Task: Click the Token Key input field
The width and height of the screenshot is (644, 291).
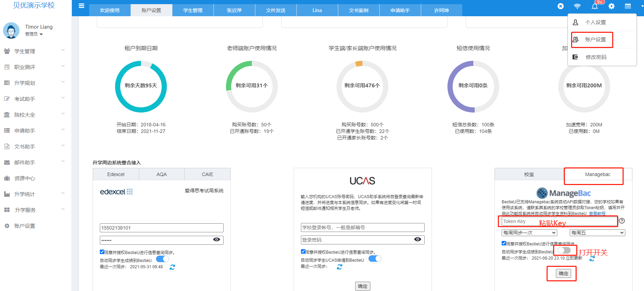Action: click(x=559, y=221)
